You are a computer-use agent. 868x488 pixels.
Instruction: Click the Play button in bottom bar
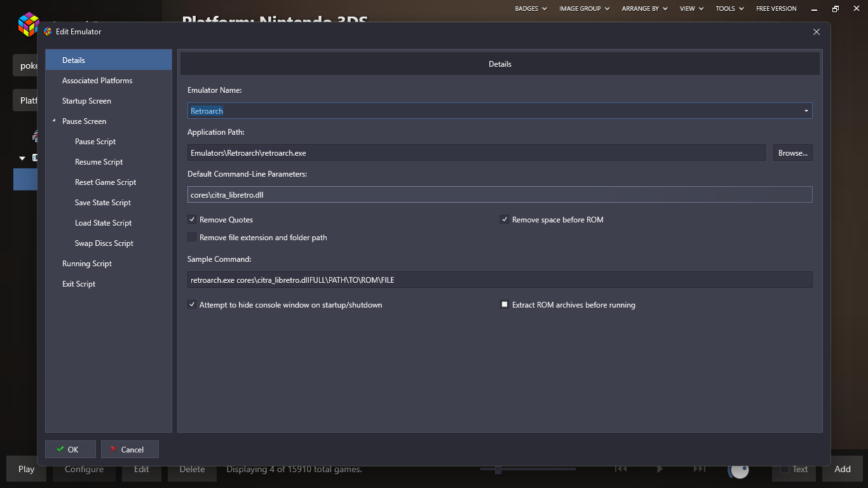coord(26,469)
